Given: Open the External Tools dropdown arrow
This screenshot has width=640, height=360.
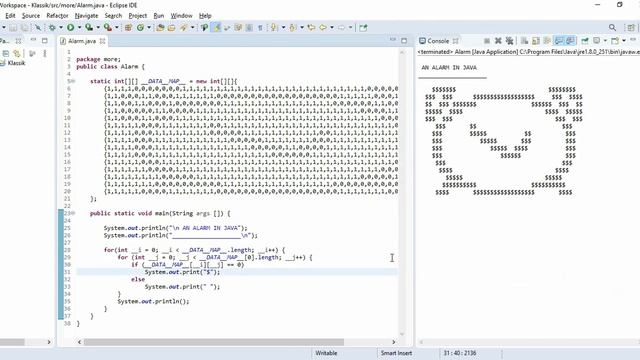Looking at the screenshot, I should [117, 27].
